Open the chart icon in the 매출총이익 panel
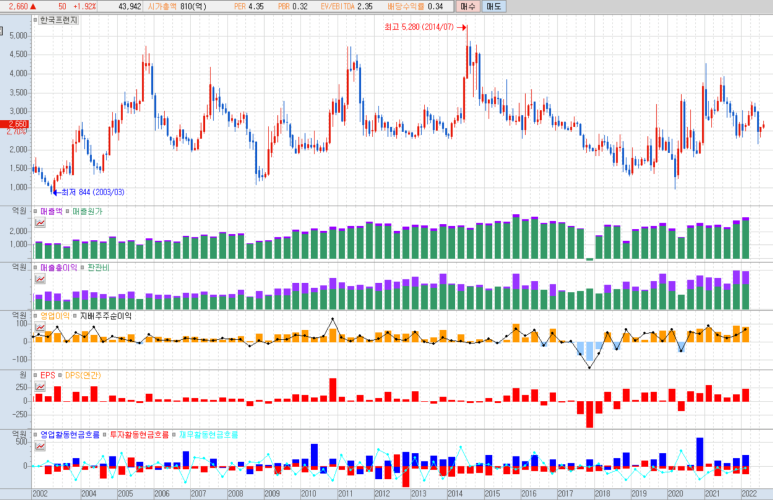 [40, 279]
